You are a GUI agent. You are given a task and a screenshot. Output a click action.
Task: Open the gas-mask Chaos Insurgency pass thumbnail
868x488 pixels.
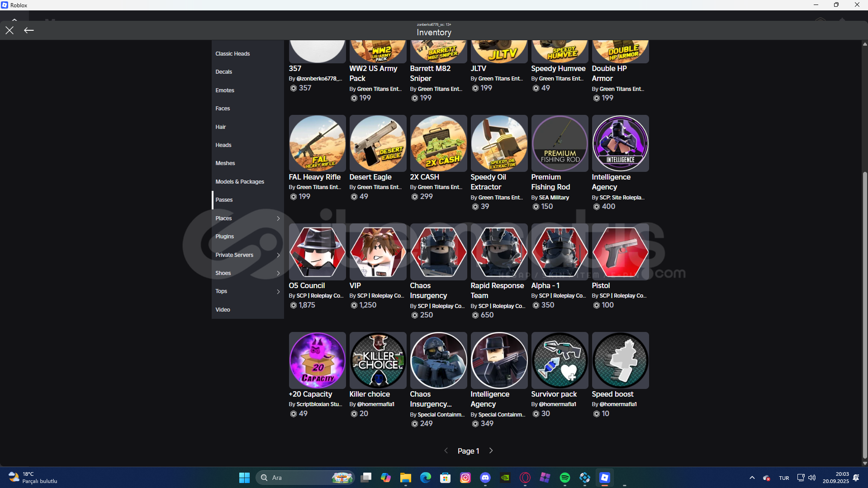point(439,360)
